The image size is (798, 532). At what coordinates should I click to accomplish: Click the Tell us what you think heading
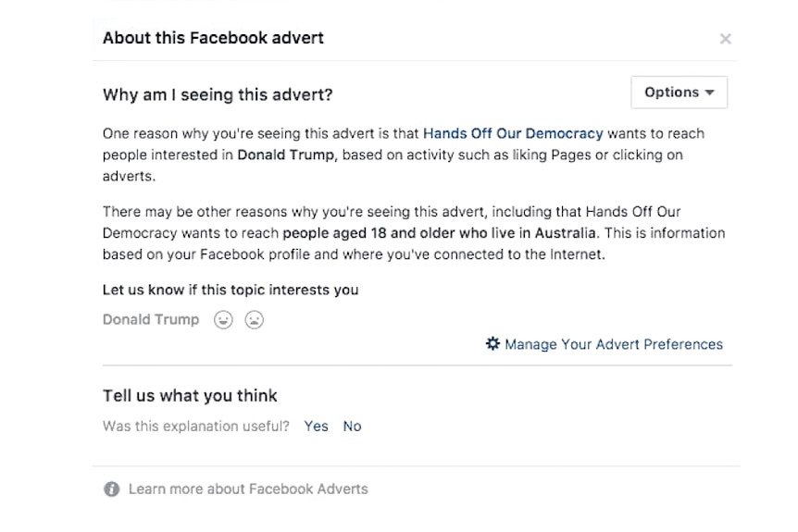(190, 396)
